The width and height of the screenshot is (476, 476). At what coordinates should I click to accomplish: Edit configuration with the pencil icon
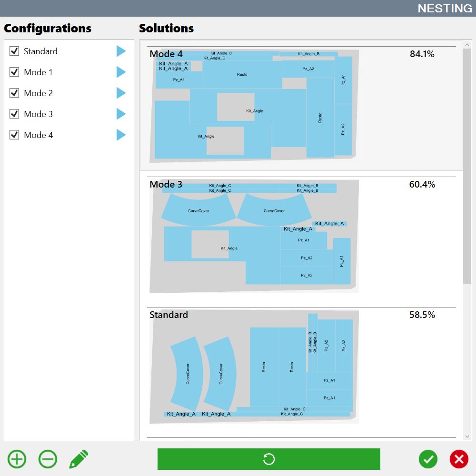(79, 459)
